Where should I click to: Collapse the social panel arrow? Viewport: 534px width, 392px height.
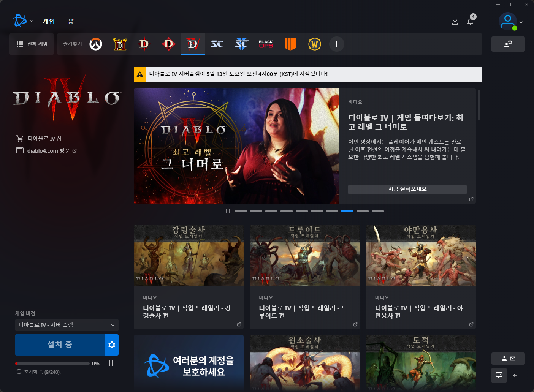click(x=516, y=375)
